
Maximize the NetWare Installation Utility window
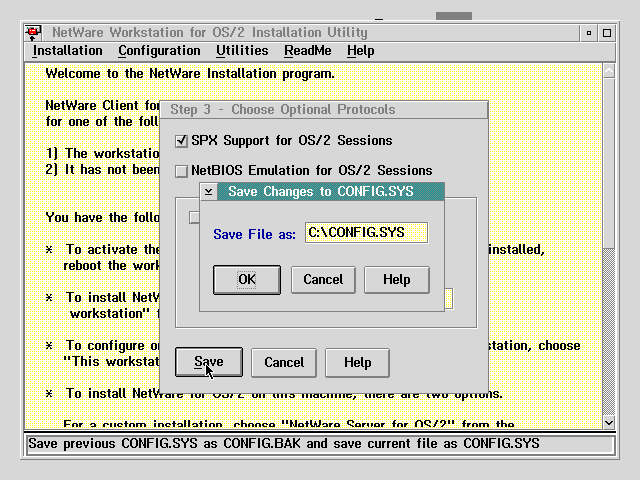607,33
